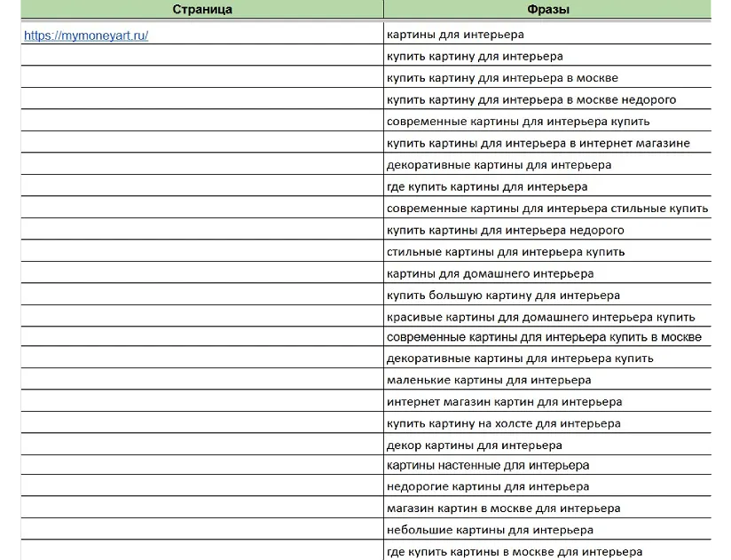The image size is (731, 560).
Task: Select the cell 'стильные картины для интерьера купить'
Action: tap(506, 251)
